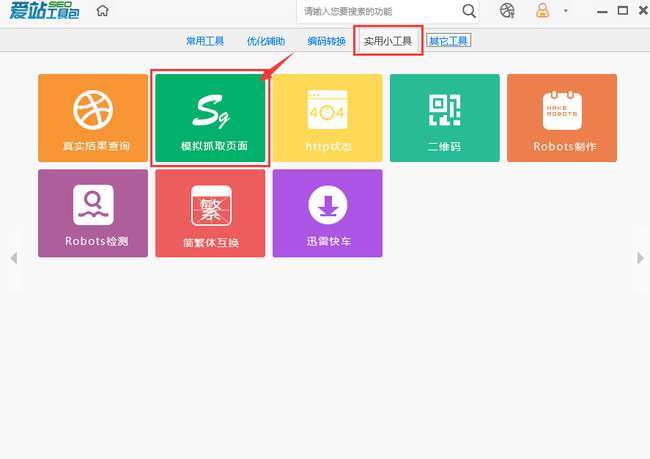Click the search magnifier icon
The height and width of the screenshot is (459, 650).
[x=469, y=11]
